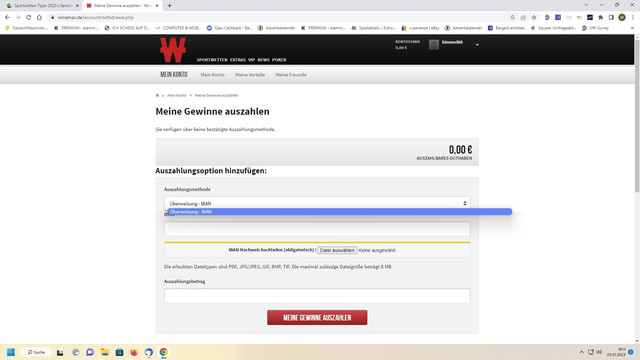
Task: Open Chrome three-dot menu
Action: pyautogui.click(x=633, y=18)
